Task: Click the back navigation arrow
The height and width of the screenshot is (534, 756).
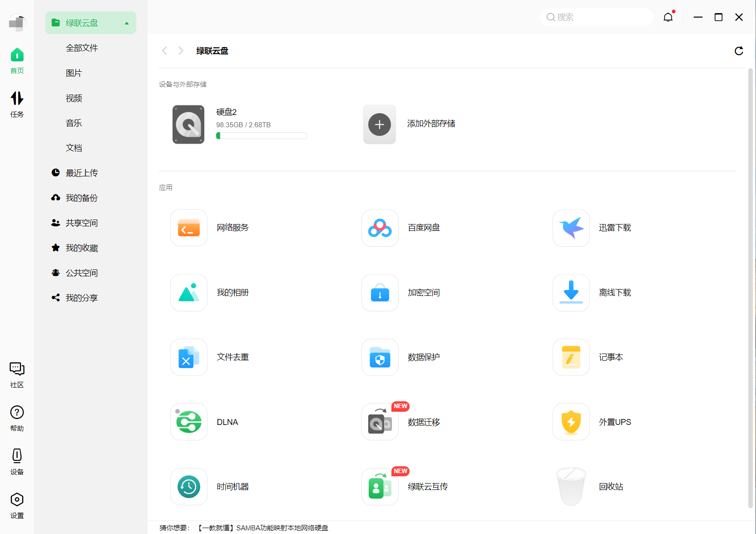Action: click(165, 51)
